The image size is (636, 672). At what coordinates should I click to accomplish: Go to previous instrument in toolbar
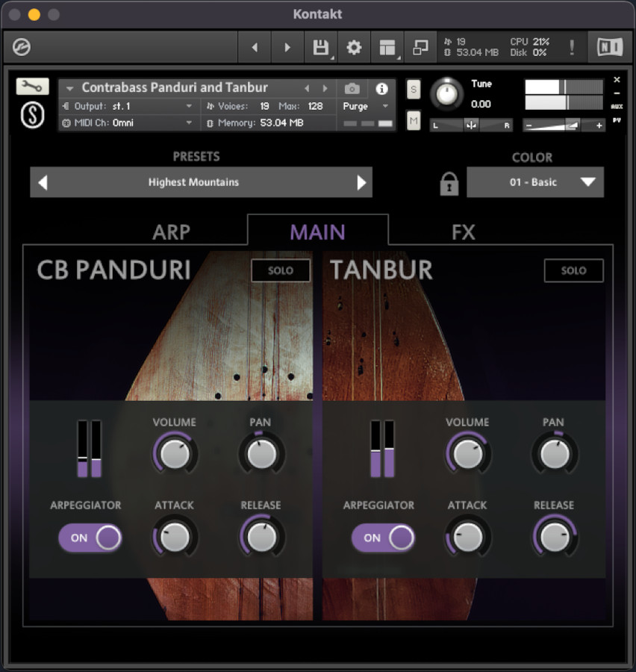pos(255,47)
